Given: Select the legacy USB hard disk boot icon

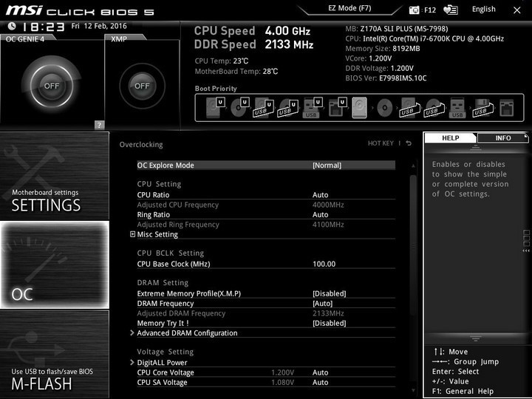Looking at the screenshot, I should [409, 108].
